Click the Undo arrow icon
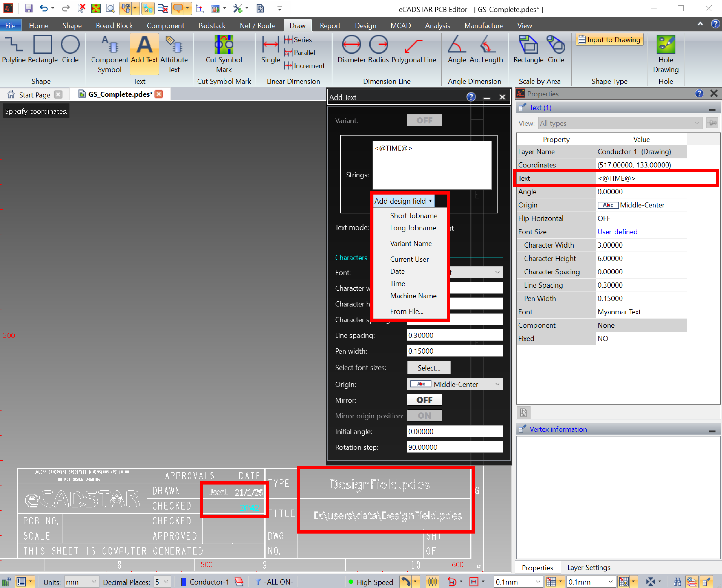Screen dimensions: 722x588 coord(43,8)
